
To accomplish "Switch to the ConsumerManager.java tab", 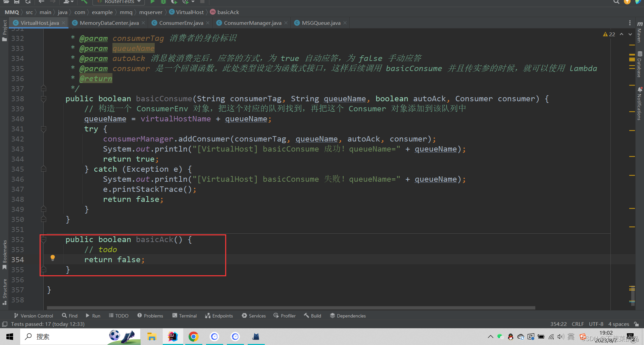I will coord(252,23).
